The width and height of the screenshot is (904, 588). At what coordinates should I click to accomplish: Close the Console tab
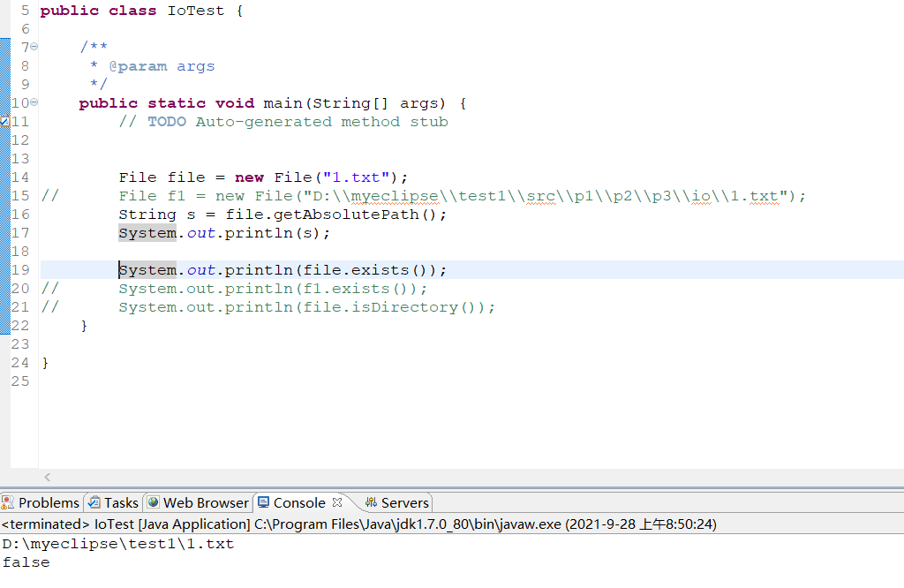point(336,502)
